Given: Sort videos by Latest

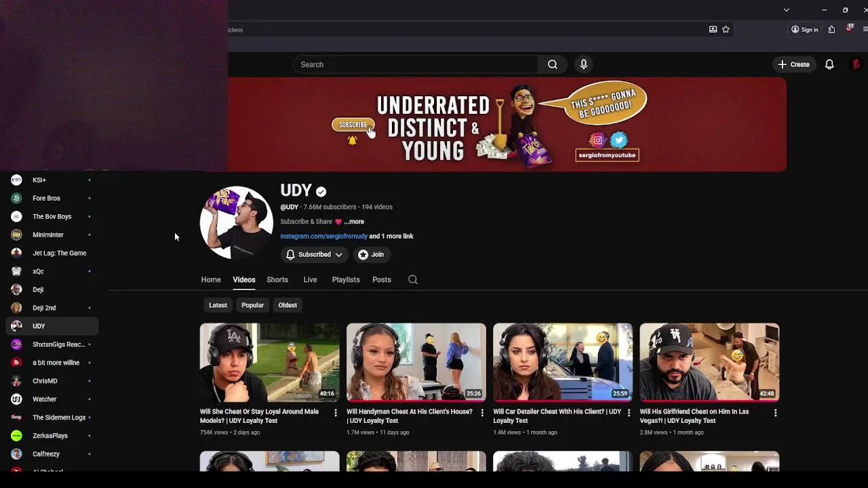Looking at the screenshot, I should [218, 305].
